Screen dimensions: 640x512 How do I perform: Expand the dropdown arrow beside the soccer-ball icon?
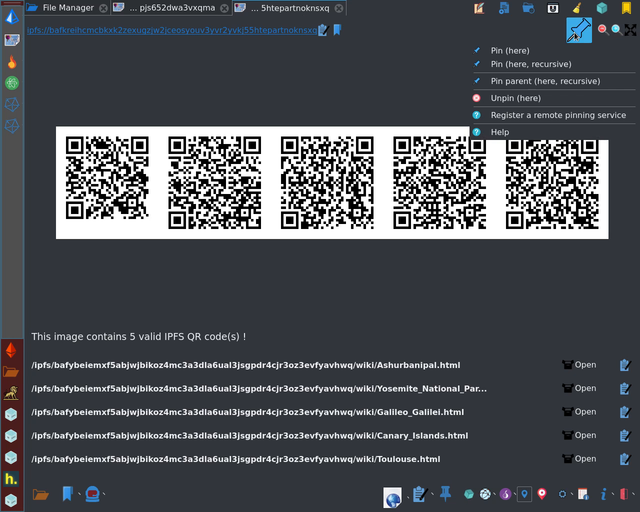coord(494,494)
